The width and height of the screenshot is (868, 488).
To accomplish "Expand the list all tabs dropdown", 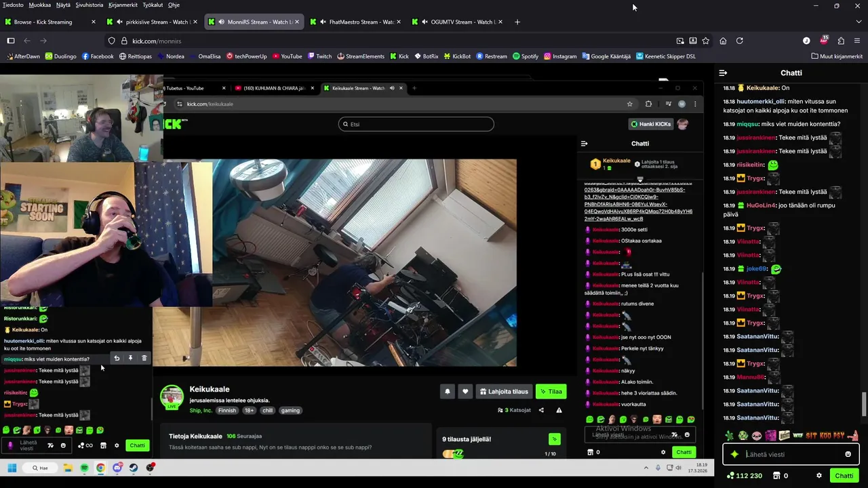I will point(857,22).
